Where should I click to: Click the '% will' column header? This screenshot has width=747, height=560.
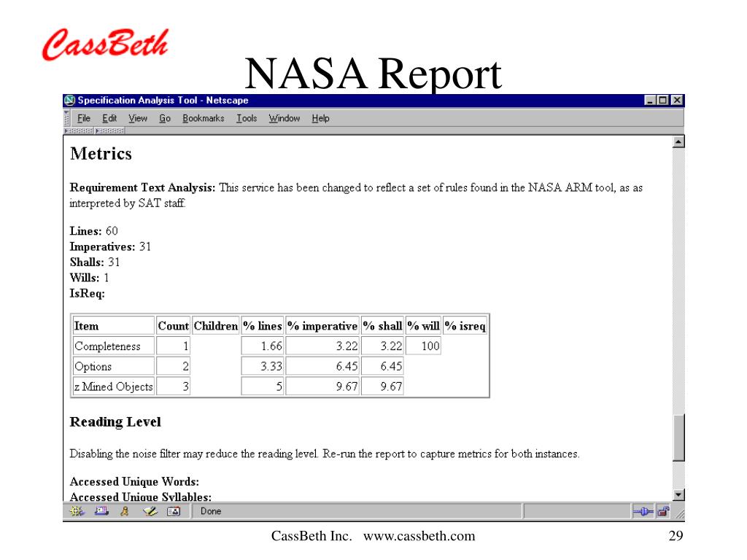(424, 326)
